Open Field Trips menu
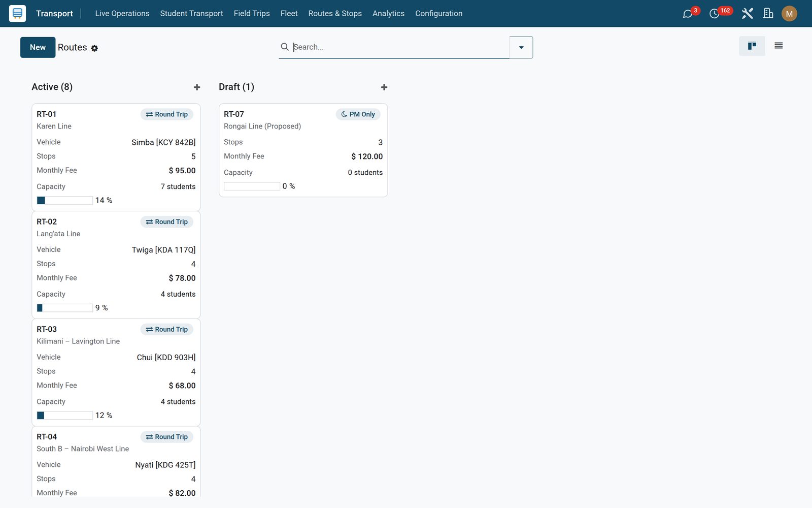The width and height of the screenshot is (812, 508). click(252, 13)
